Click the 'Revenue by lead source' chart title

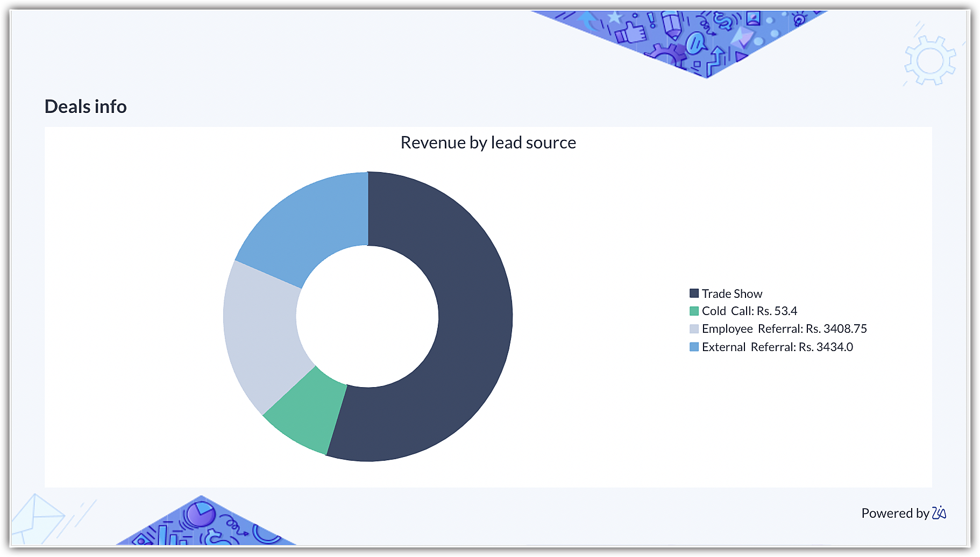point(488,142)
